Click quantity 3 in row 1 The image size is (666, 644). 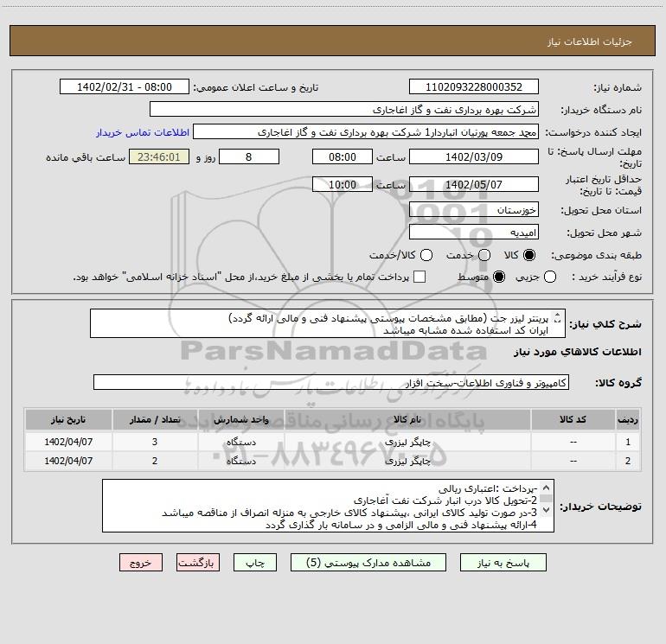[x=155, y=442]
